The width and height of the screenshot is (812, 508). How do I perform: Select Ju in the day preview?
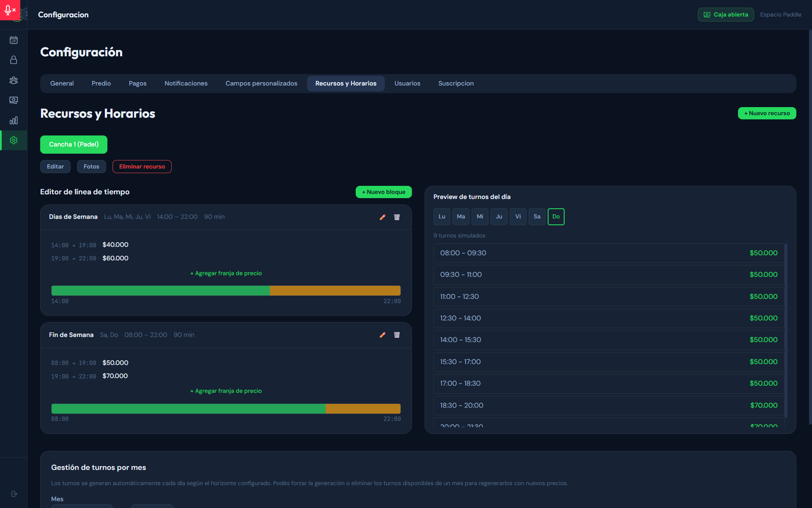pyautogui.click(x=499, y=217)
